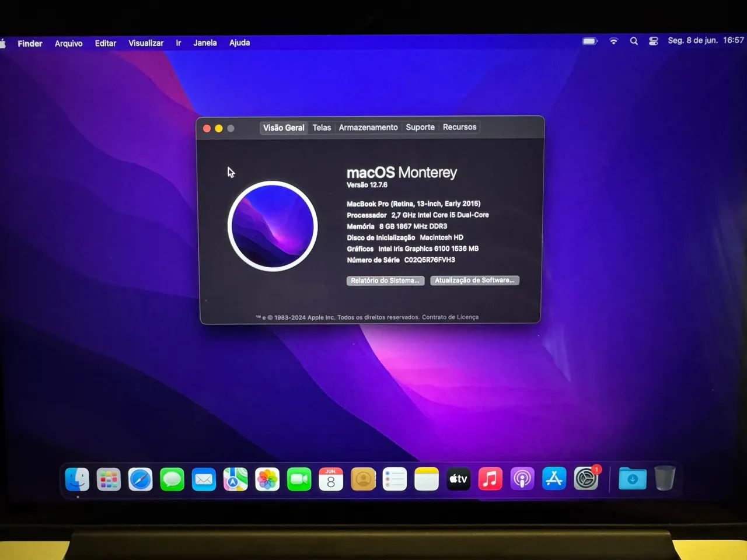The width and height of the screenshot is (747, 560).
Task: Open Calendar showing June 8
Action: [331, 480]
